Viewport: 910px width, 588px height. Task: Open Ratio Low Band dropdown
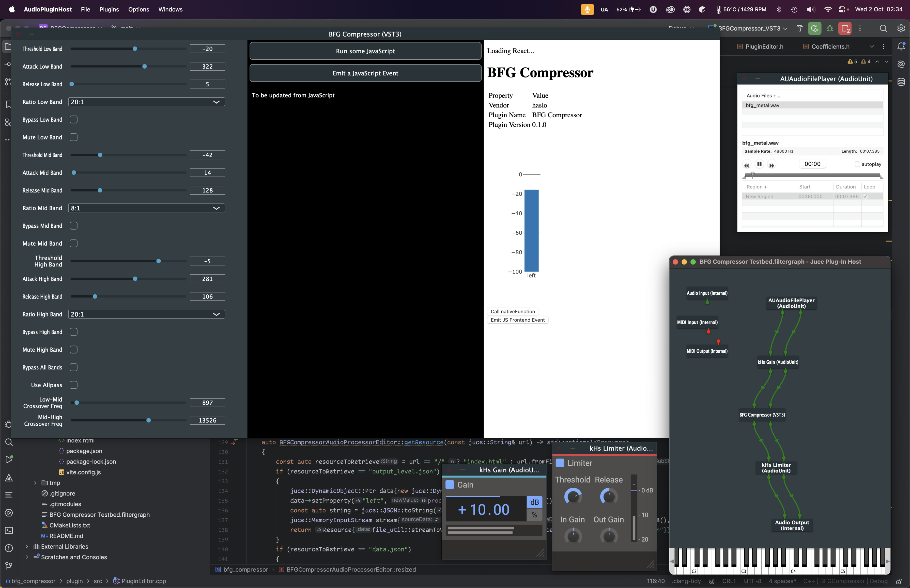point(147,102)
